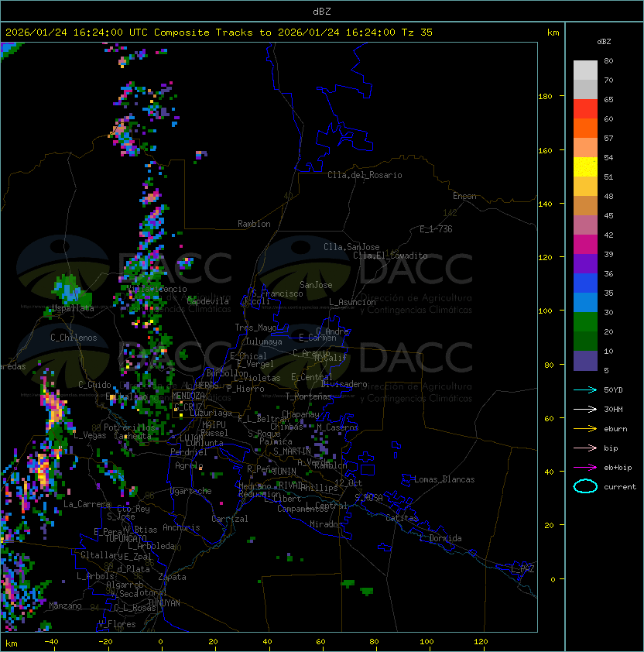Select the purple 36-39 dBZ legend swatch
Image resolution: width=644 pixels, height=652 pixels.
(x=585, y=264)
